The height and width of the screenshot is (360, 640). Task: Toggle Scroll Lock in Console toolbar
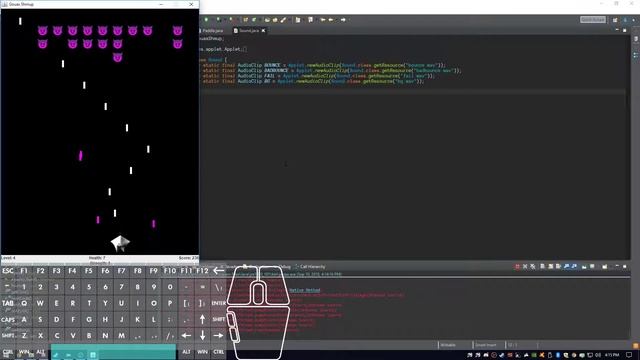550,267
